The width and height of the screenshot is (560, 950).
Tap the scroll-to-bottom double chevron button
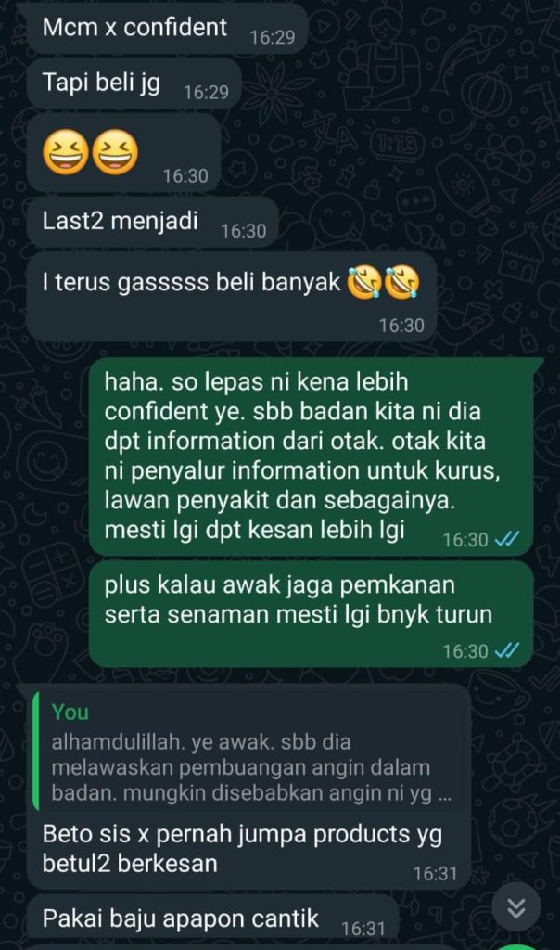515,907
